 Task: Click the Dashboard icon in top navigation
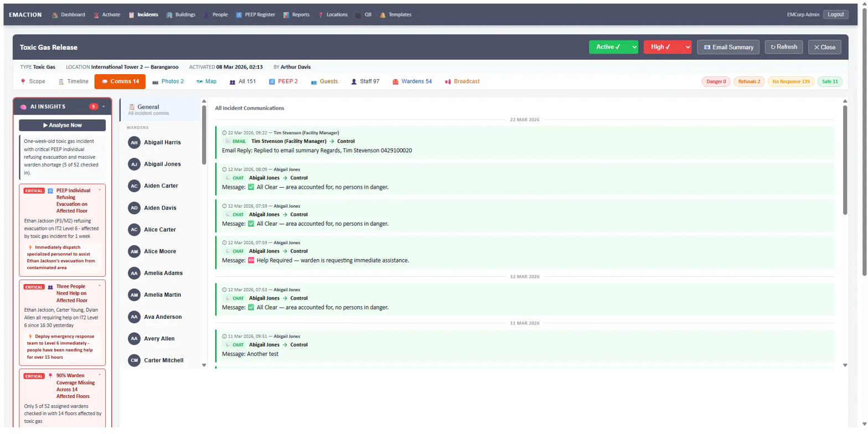click(x=55, y=15)
